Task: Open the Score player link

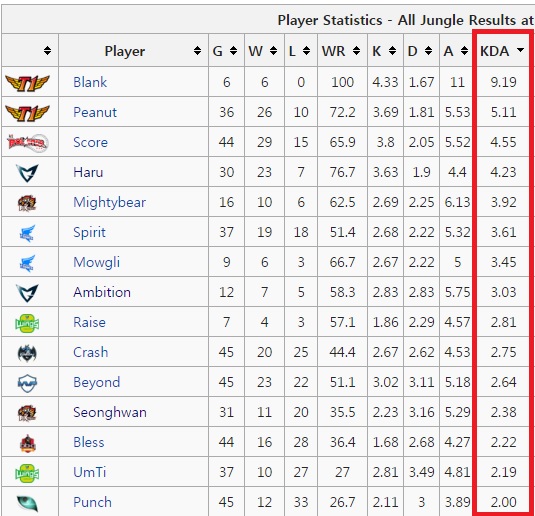Action: 90,142
